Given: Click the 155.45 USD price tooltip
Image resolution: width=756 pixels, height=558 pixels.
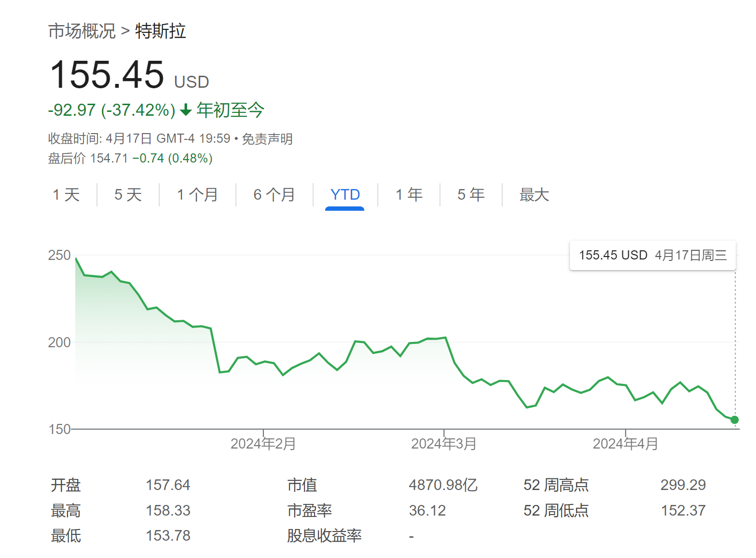Looking at the screenshot, I should click(653, 255).
